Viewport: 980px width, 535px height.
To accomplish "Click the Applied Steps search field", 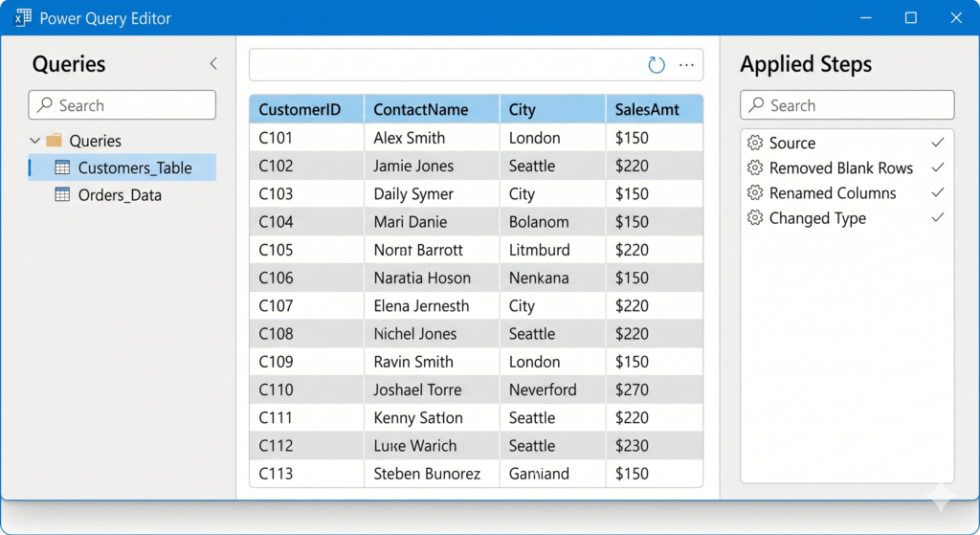I will pos(847,105).
